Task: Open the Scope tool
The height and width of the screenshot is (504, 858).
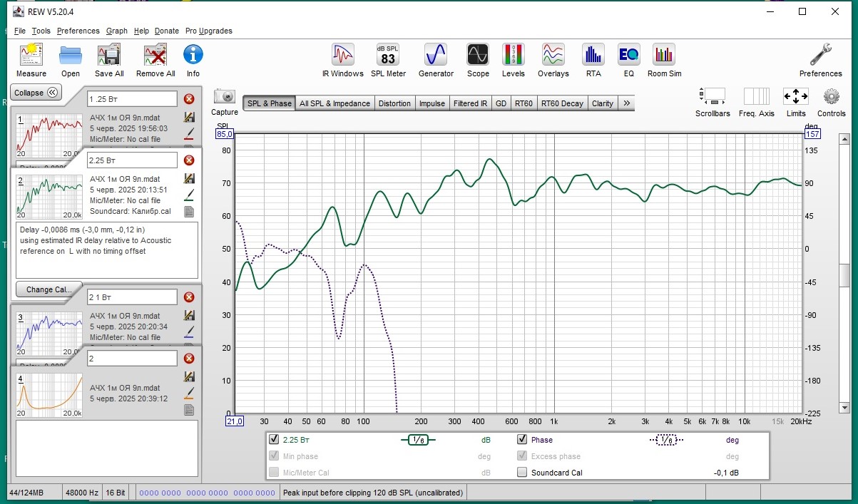Action: click(478, 55)
